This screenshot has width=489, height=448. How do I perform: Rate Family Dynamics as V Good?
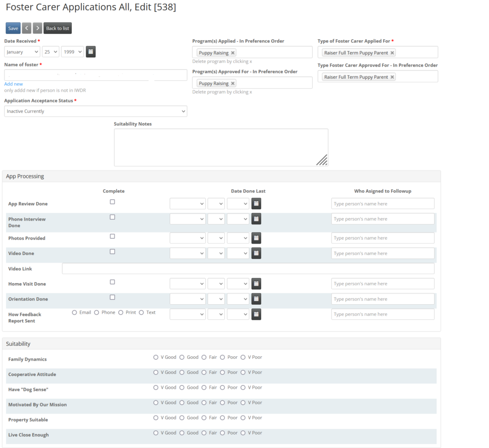coord(156,357)
